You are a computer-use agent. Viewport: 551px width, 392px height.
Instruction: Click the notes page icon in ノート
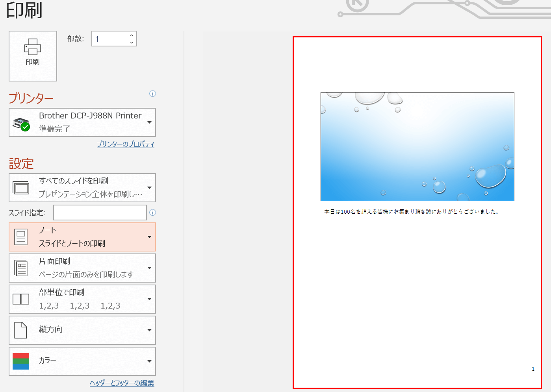click(x=21, y=237)
